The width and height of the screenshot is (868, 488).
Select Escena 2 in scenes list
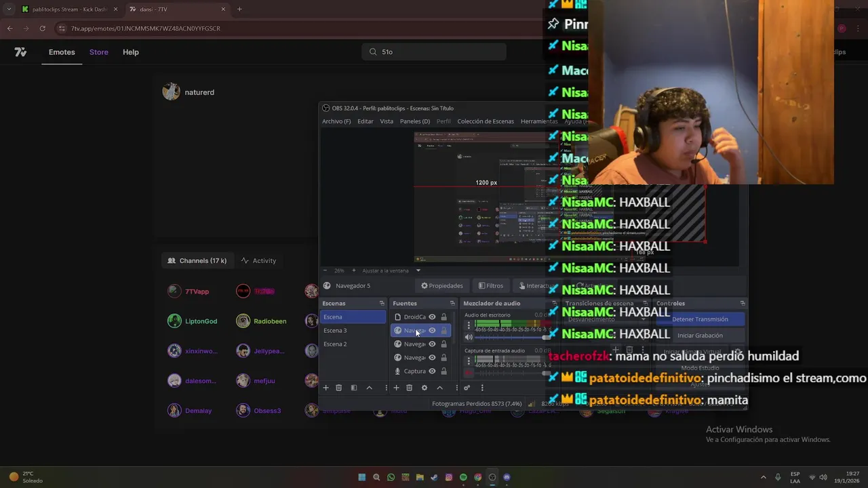tap(353, 344)
